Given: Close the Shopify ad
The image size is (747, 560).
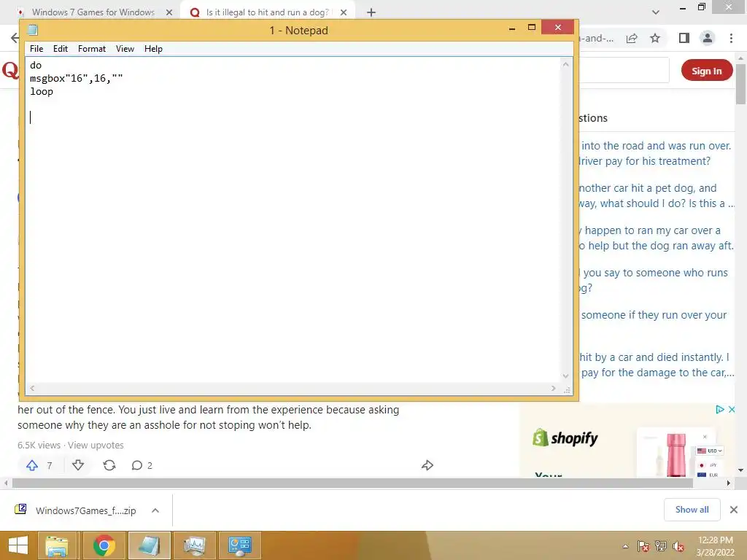Looking at the screenshot, I should point(732,410).
